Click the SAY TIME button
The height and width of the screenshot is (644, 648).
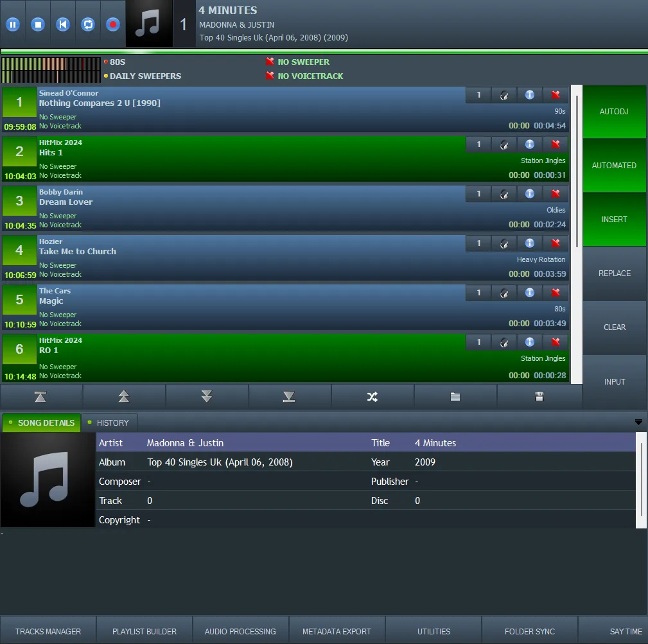coord(614,631)
